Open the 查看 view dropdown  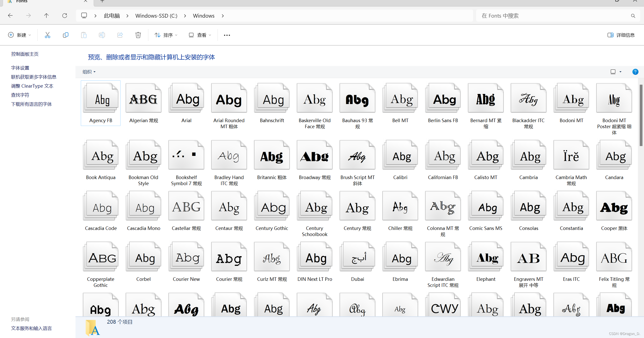click(200, 35)
